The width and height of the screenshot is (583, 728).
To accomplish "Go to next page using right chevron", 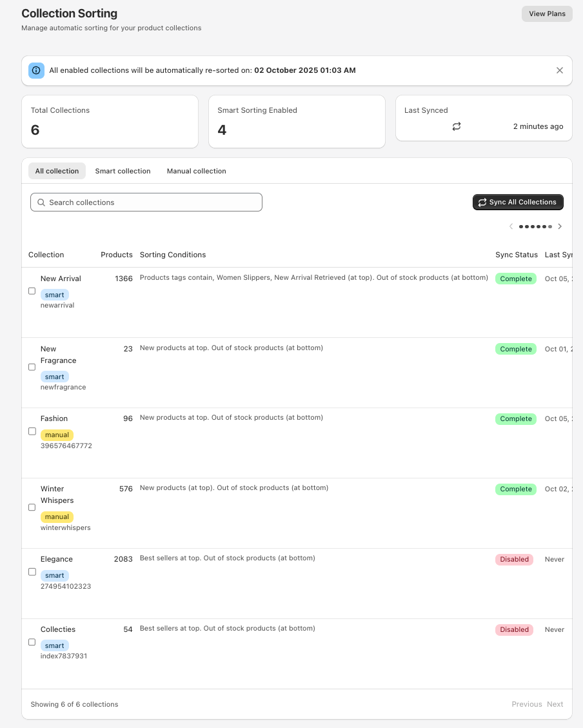I will (560, 226).
